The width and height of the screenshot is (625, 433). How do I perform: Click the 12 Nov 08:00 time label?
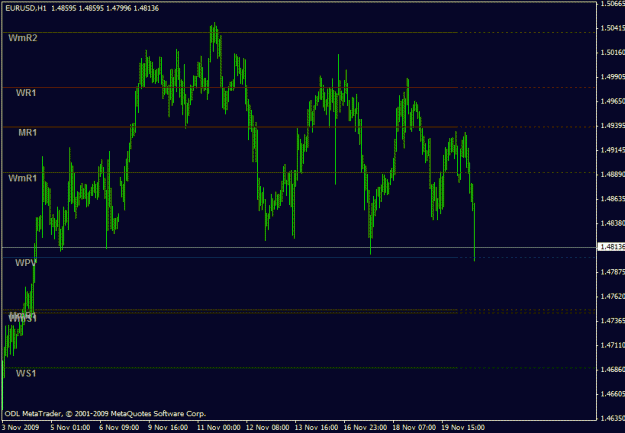click(x=268, y=427)
